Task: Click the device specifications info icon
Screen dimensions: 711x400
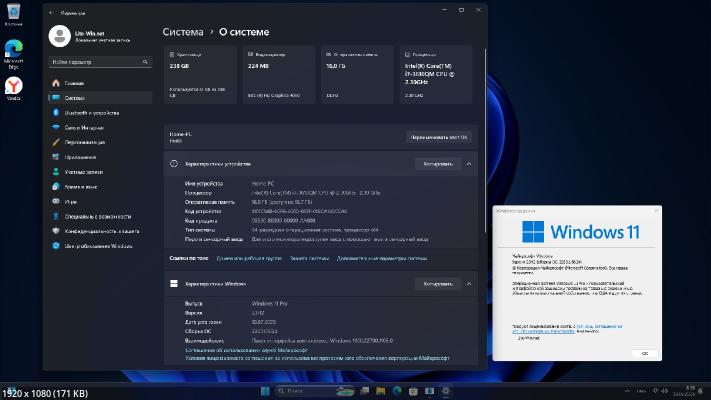Action: tap(174, 164)
